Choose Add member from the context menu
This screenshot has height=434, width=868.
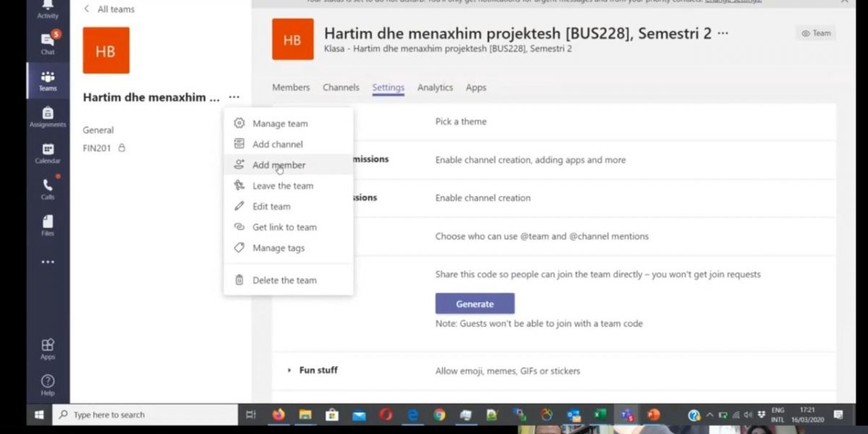pyautogui.click(x=288, y=165)
